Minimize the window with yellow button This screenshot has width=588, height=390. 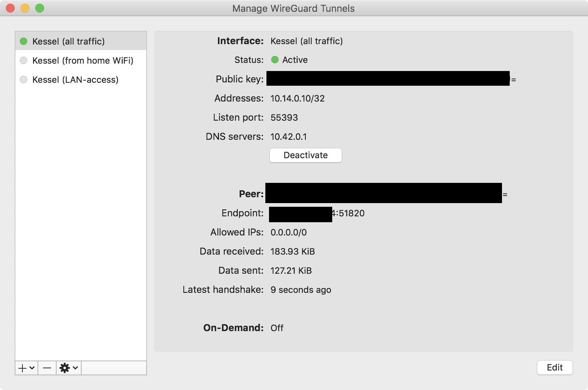pyautogui.click(x=25, y=8)
